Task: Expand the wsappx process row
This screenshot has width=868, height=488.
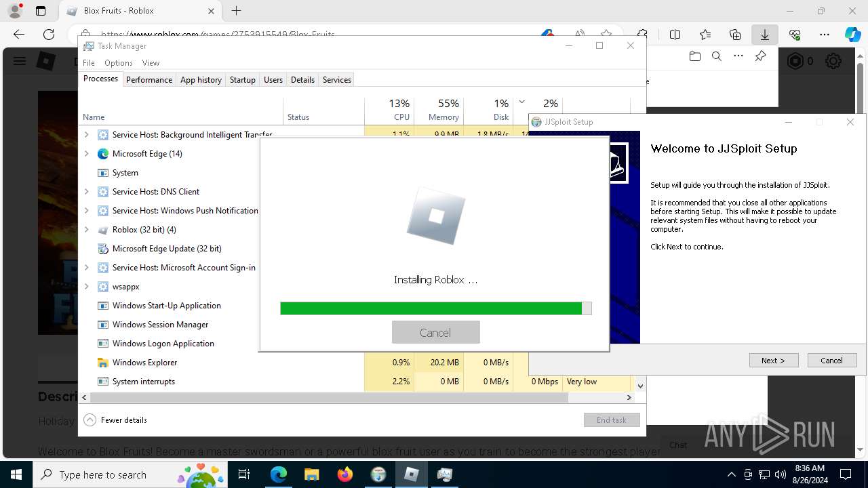Action: pyautogui.click(x=86, y=287)
